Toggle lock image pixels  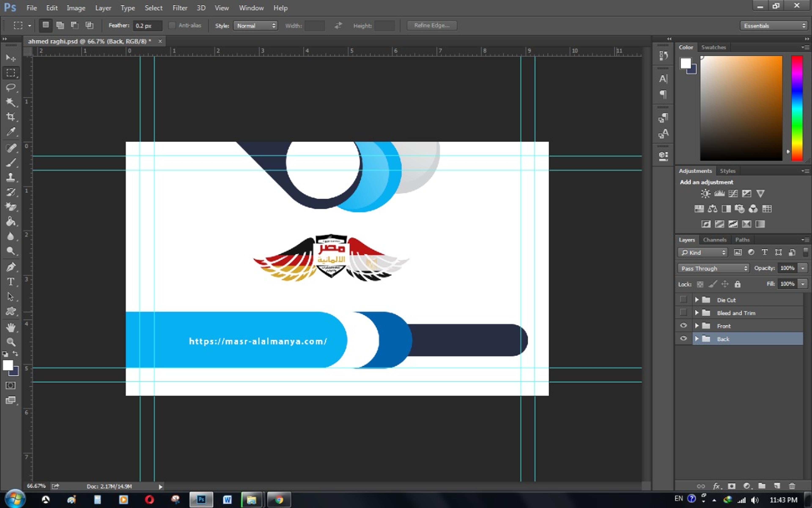pyautogui.click(x=713, y=284)
